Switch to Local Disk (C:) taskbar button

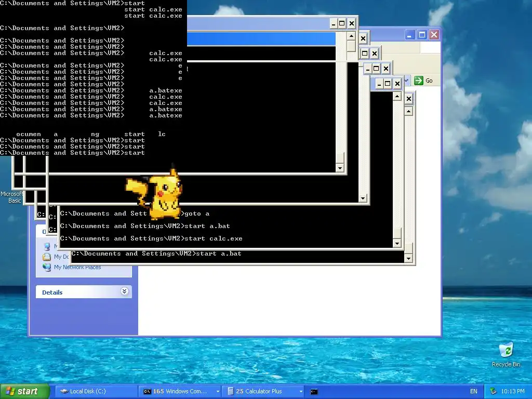tap(96, 391)
